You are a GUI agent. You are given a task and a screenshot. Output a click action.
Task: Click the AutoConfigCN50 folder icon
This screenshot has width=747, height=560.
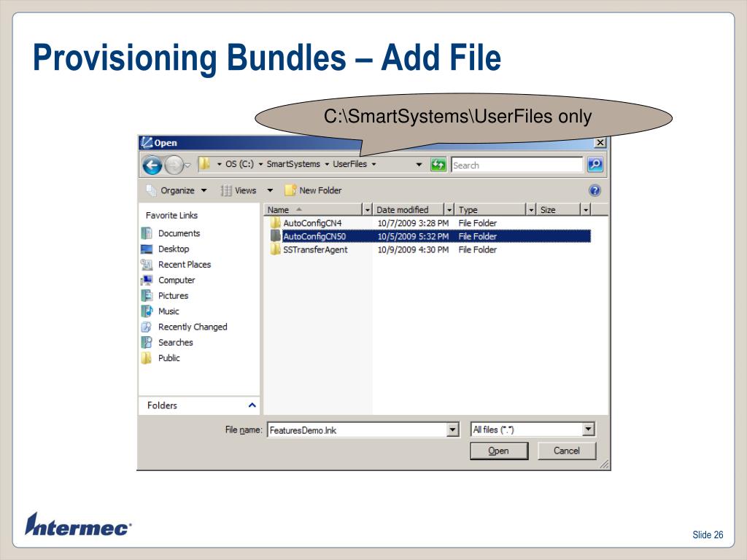click(275, 236)
